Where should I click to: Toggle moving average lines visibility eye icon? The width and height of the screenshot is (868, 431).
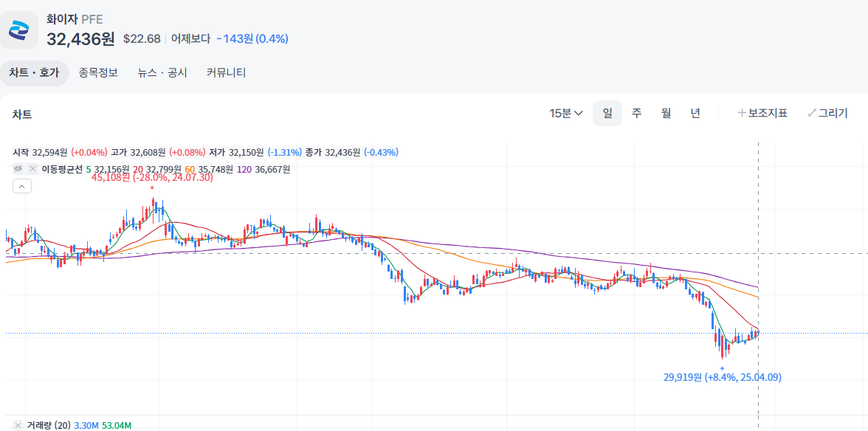(x=18, y=169)
